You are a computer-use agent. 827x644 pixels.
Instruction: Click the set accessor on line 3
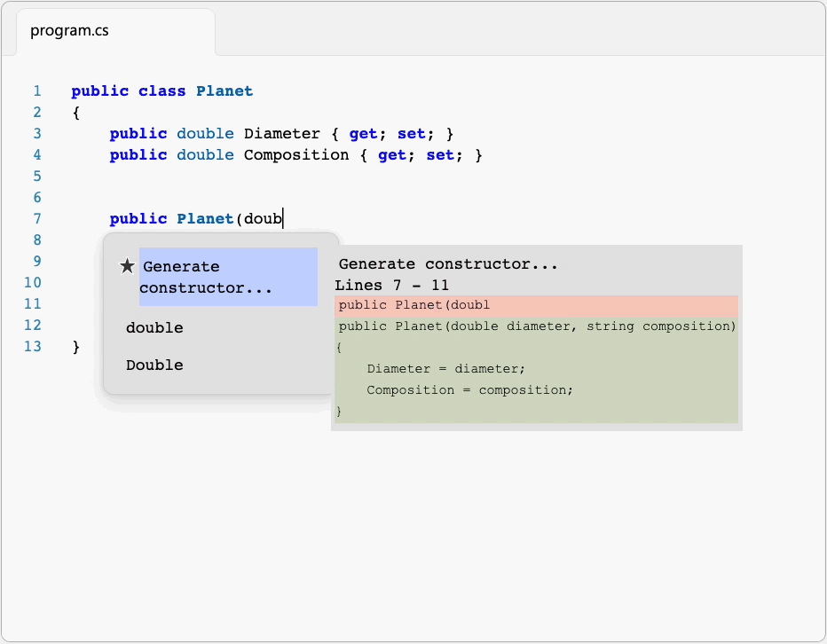tap(411, 134)
